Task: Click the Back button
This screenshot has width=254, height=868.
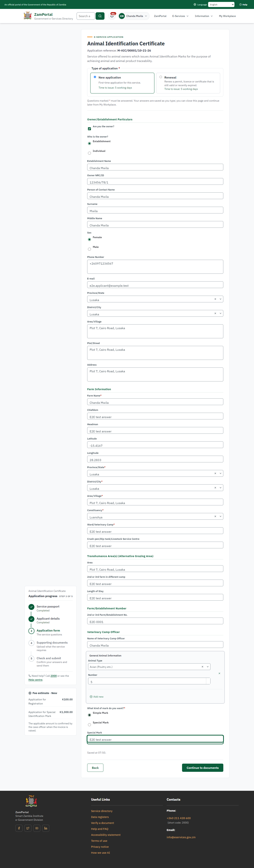Action: [95, 768]
